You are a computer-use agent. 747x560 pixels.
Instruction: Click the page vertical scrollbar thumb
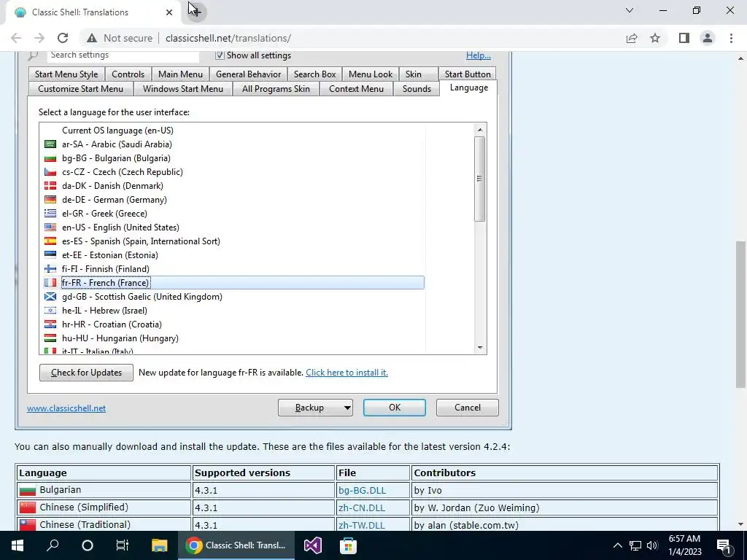[x=740, y=314]
